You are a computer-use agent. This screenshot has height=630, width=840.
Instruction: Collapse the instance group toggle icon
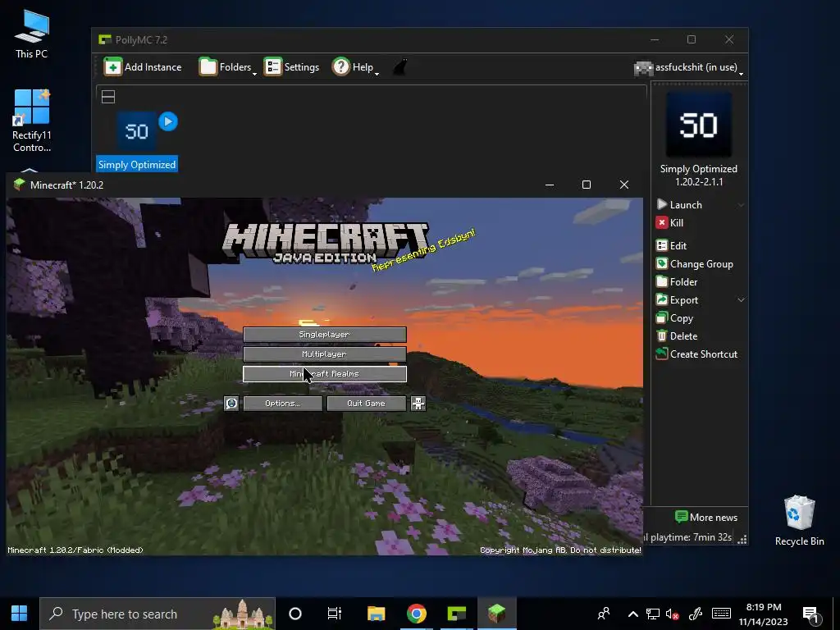point(108,97)
